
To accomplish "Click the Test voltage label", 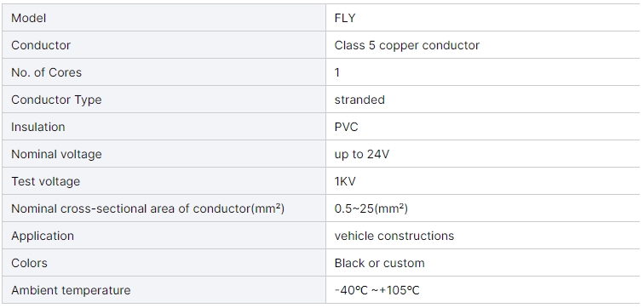I will (x=45, y=181).
